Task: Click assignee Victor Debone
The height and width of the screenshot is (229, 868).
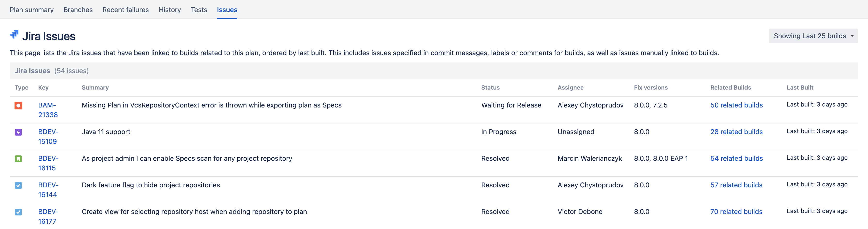Action: pyautogui.click(x=580, y=212)
